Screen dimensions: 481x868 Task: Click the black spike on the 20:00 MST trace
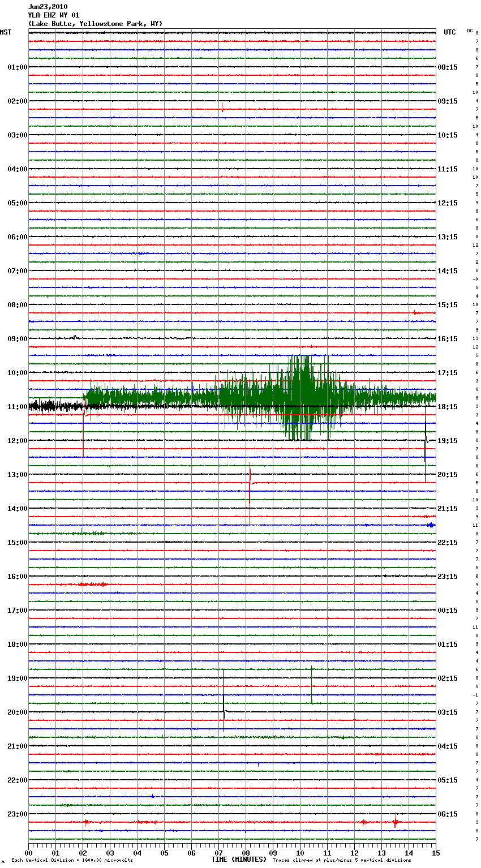224,702
